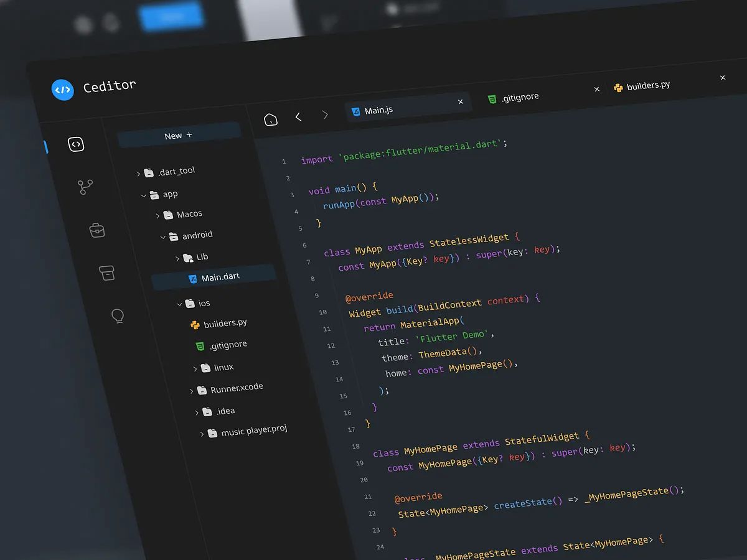The height and width of the screenshot is (560, 747).
Task: Click the home icon above the editor
Action: tap(271, 118)
